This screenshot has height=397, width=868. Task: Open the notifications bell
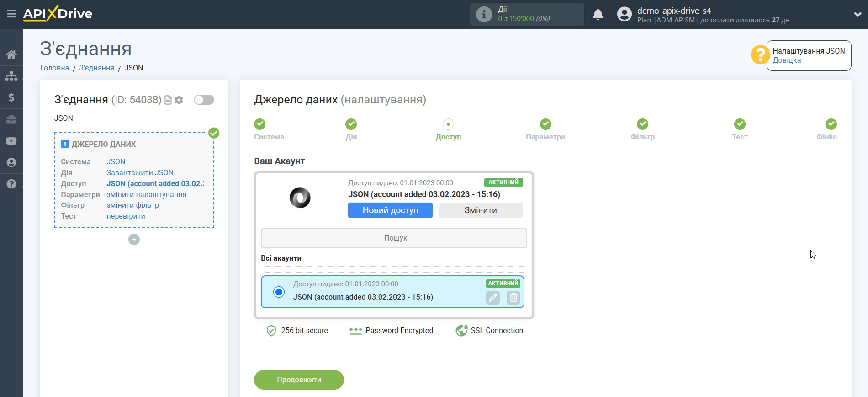[598, 15]
